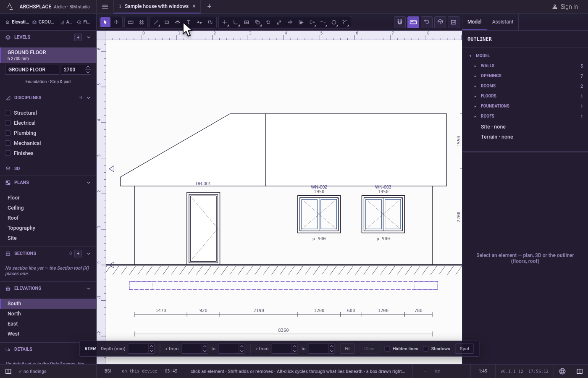Switch to the Assistant tab
This screenshot has width=588, height=378.
point(503,22)
